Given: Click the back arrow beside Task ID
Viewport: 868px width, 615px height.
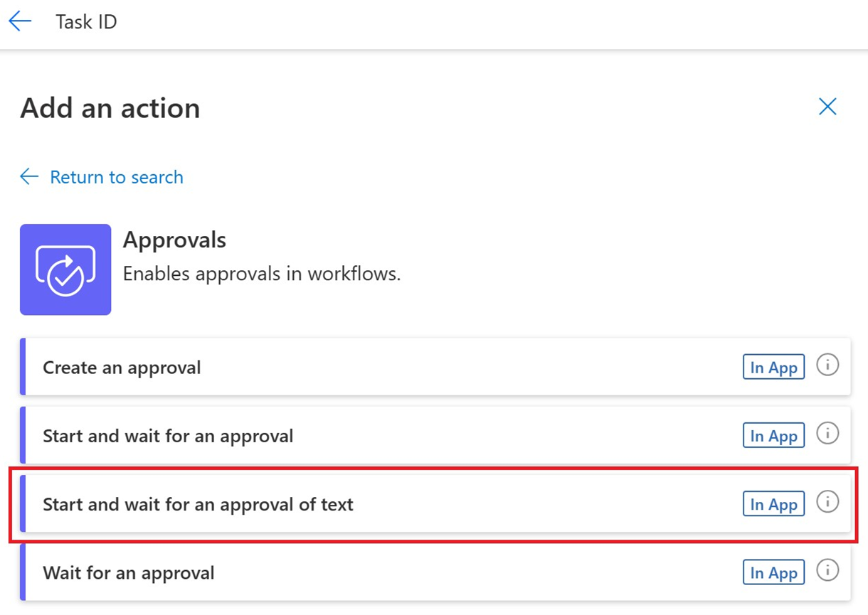Looking at the screenshot, I should pos(20,21).
